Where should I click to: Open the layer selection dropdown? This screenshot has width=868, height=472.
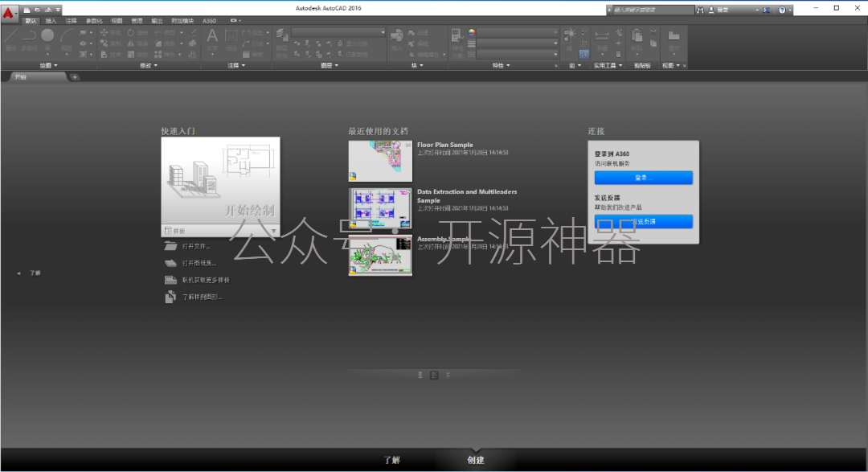pyautogui.click(x=338, y=32)
